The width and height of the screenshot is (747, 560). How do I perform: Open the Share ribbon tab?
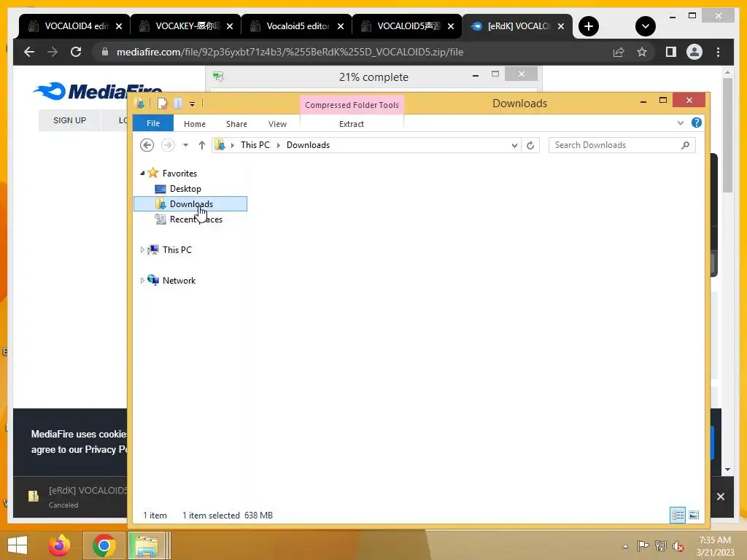[236, 124]
